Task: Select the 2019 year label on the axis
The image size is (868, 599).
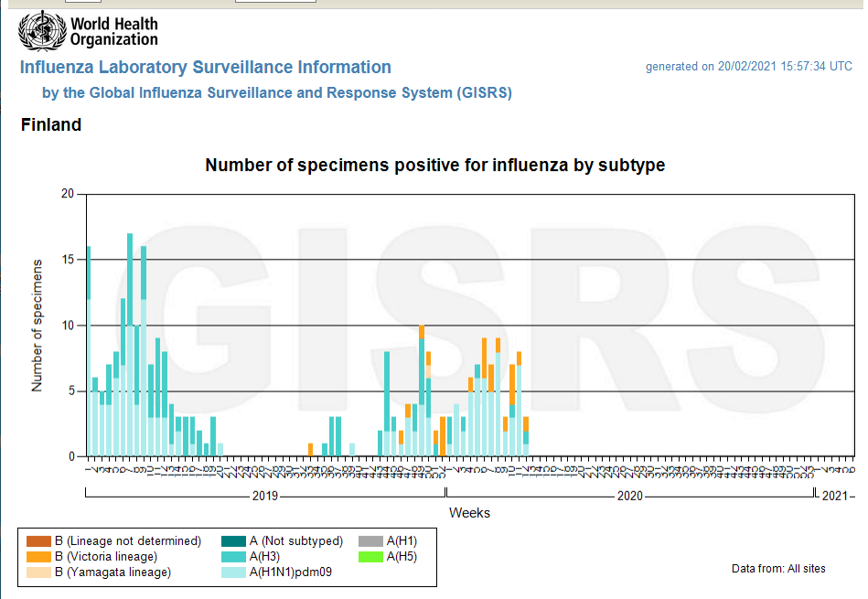Action: (x=264, y=496)
